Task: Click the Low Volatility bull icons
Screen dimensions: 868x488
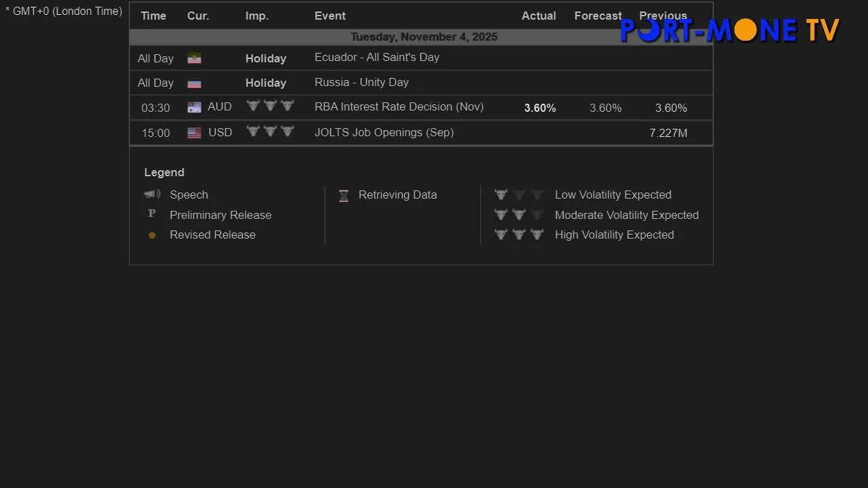Action: click(x=519, y=195)
